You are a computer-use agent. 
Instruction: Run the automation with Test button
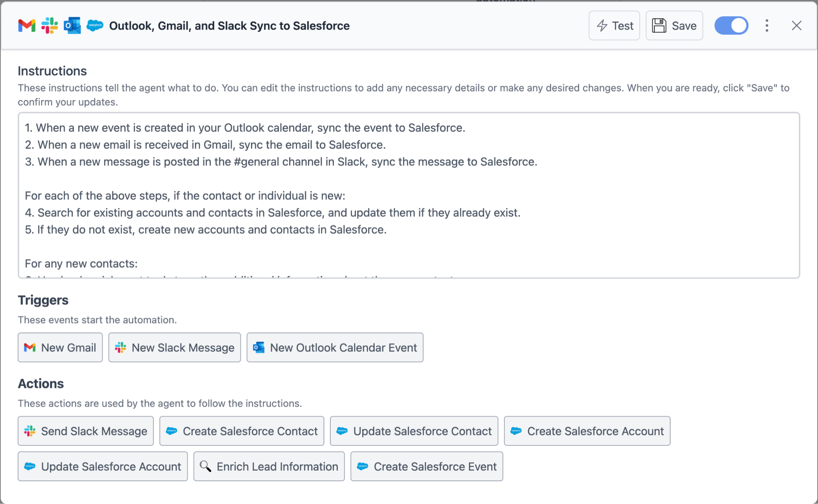click(614, 26)
